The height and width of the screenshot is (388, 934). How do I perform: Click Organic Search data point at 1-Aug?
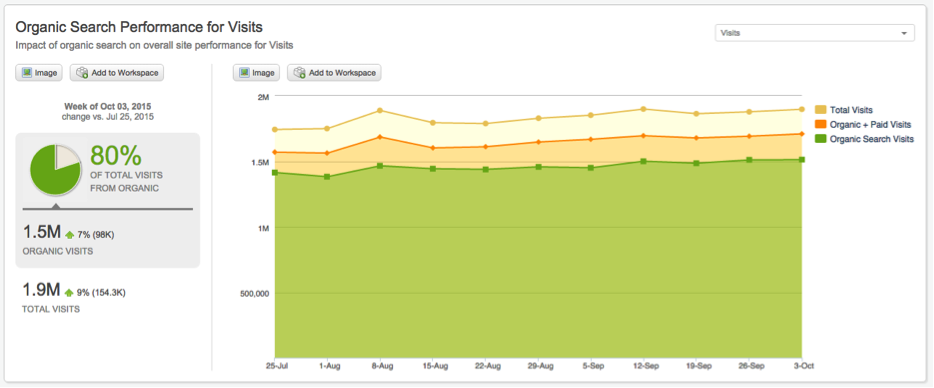(327, 177)
